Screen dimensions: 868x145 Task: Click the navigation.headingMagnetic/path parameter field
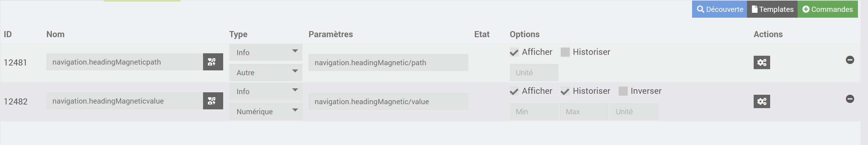pyautogui.click(x=388, y=62)
